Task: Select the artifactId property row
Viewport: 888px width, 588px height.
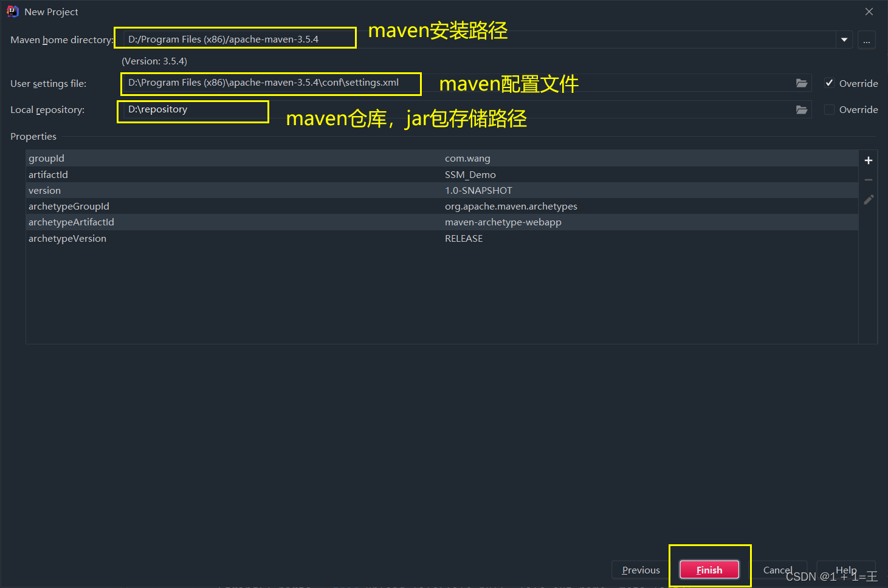Action: click(442, 174)
